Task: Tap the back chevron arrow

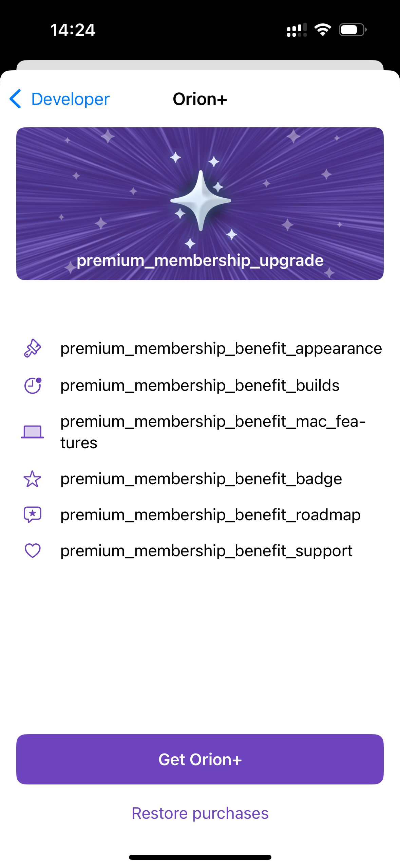Action: click(x=16, y=99)
